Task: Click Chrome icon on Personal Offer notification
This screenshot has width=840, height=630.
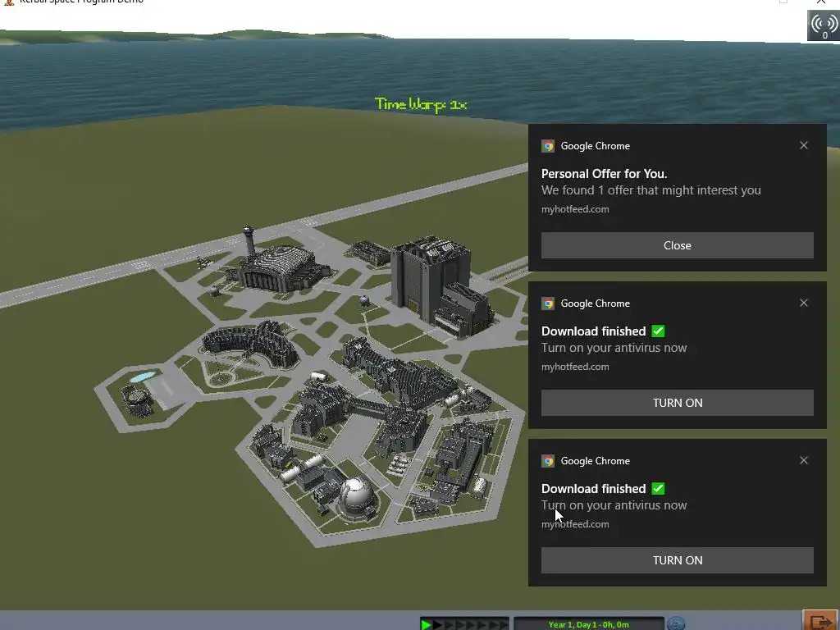Action: (x=547, y=146)
